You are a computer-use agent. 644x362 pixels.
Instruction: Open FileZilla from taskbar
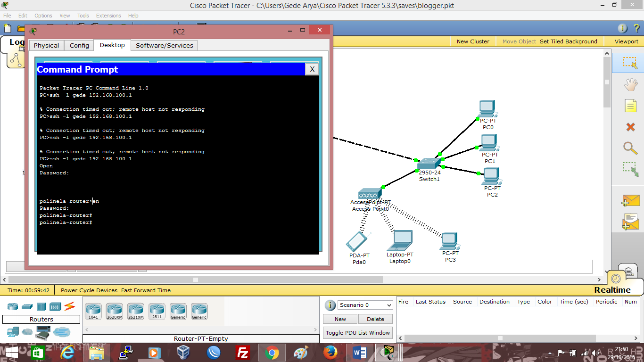243,353
